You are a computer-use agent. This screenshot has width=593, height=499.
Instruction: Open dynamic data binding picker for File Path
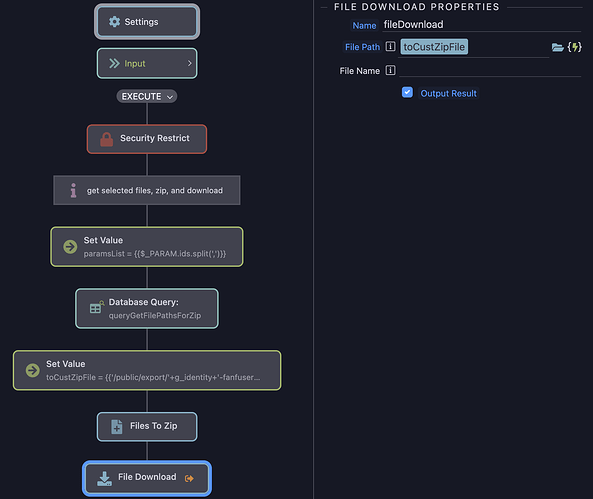[x=574, y=47]
